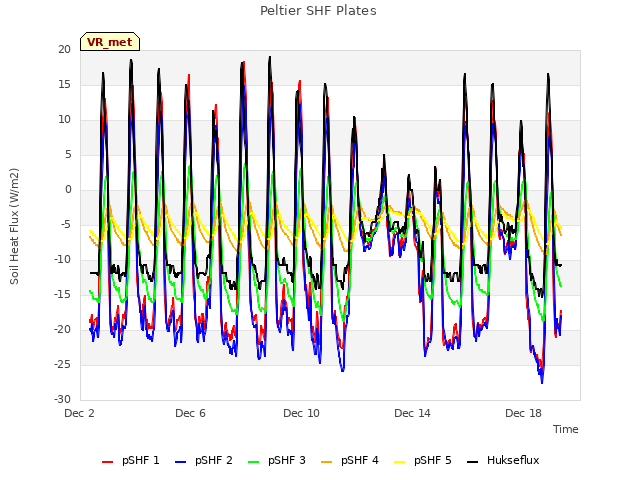Image resolution: width=640 pixels, height=480 pixels.
Task: Click the -20 y-axis tick label
Action: pyautogui.click(x=63, y=330)
